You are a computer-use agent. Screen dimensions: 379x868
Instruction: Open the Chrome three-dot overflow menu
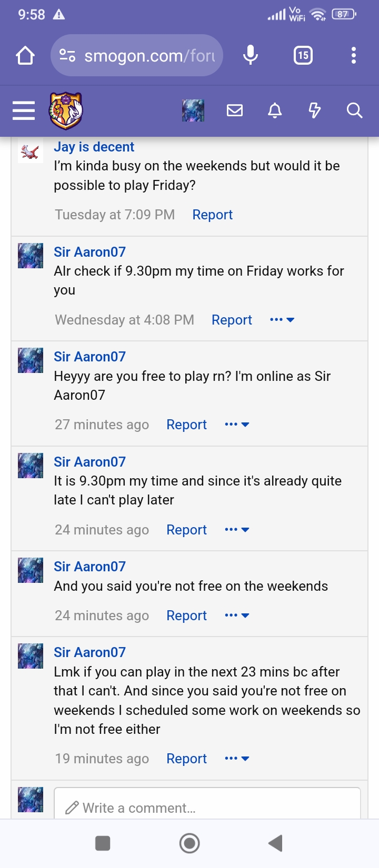(x=354, y=55)
